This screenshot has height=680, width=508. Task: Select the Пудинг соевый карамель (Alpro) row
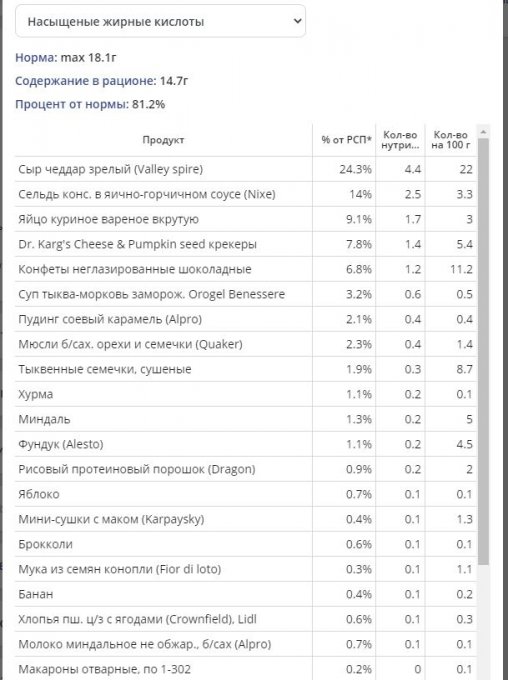(246, 319)
